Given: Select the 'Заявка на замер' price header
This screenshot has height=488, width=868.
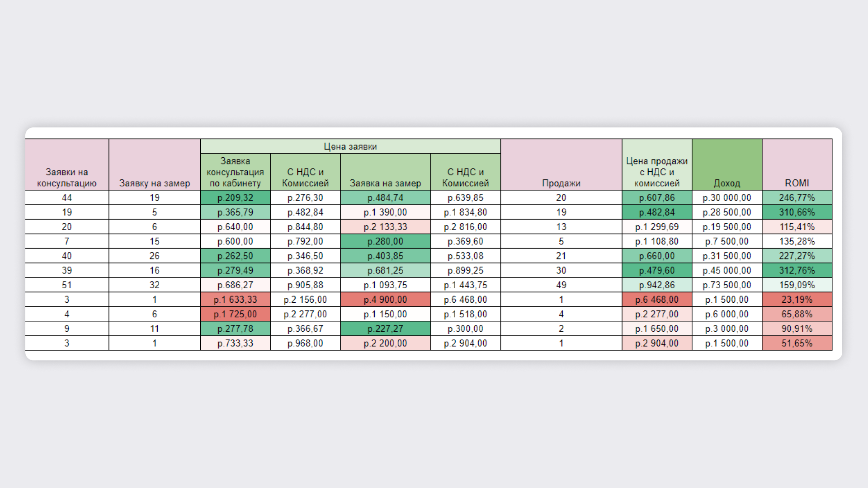Looking at the screenshot, I should pos(386,172).
